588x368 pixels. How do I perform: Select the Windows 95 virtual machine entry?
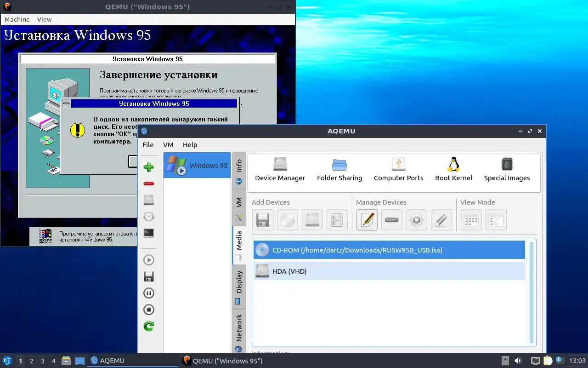[x=197, y=165]
